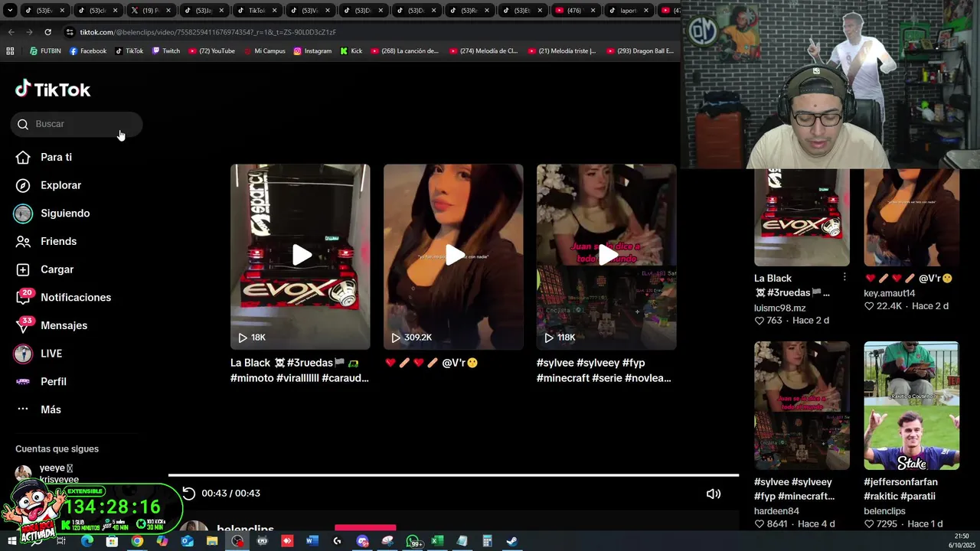This screenshot has width=980, height=551.
Task: Open the Stake jeffersonfarfan thumbnail
Action: coord(911,406)
